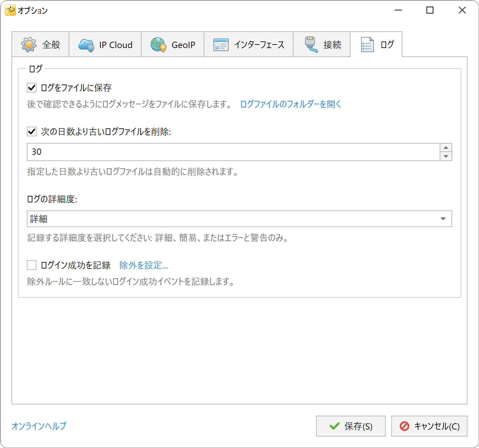Image resolution: width=479 pixels, height=448 pixels.
Task: Go to the インターフェース tab
Action: click(249, 45)
